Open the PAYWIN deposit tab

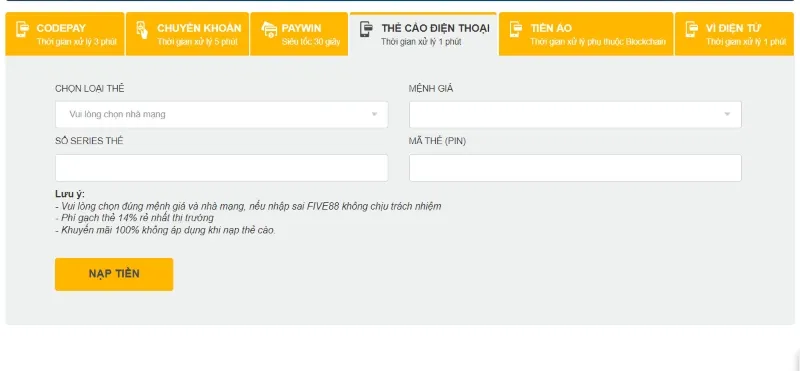pyautogui.click(x=299, y=34)
